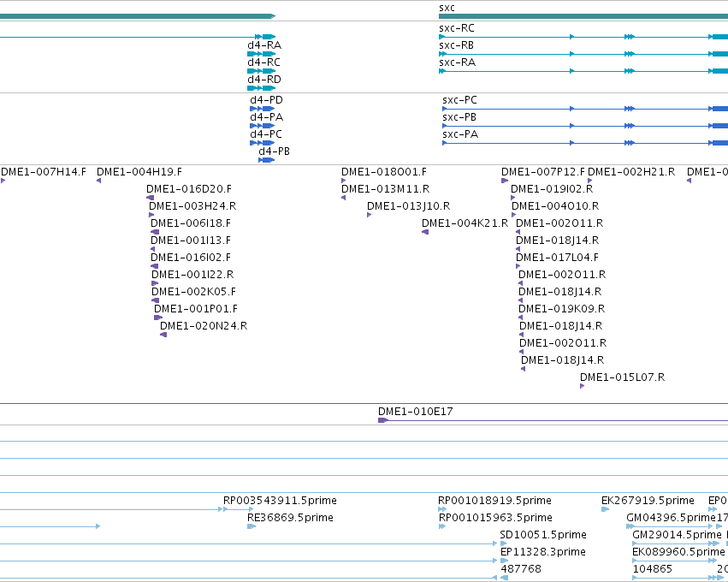Click the RP001015963.5prime label
Viewport: 728px width, 582px height.
click(x=495, y=519)
